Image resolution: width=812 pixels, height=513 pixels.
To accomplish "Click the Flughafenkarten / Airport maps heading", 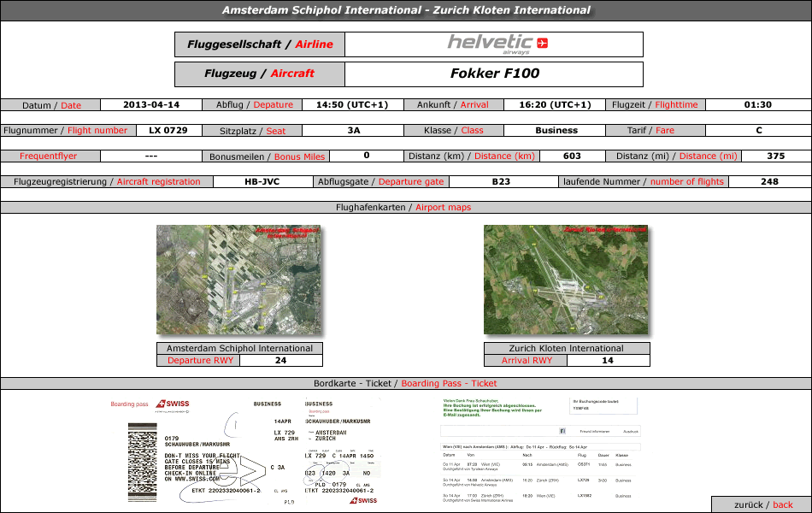I will point(403,207).
